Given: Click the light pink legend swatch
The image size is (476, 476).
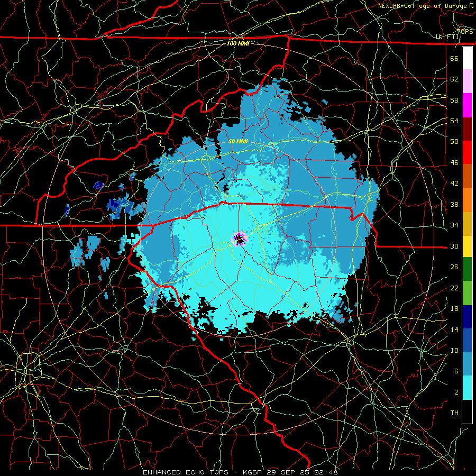Looking at the screenshot, I should pos(467,81).
